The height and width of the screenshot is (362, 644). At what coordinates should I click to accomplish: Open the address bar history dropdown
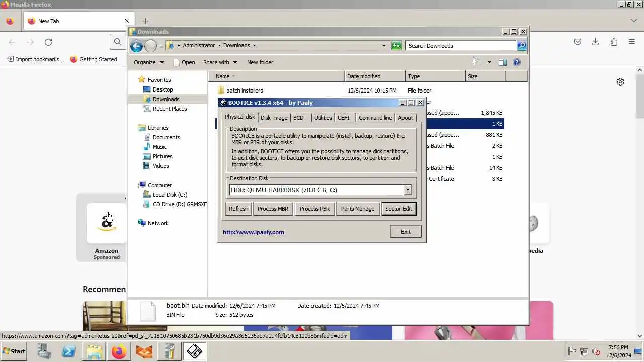coord(384,46)
